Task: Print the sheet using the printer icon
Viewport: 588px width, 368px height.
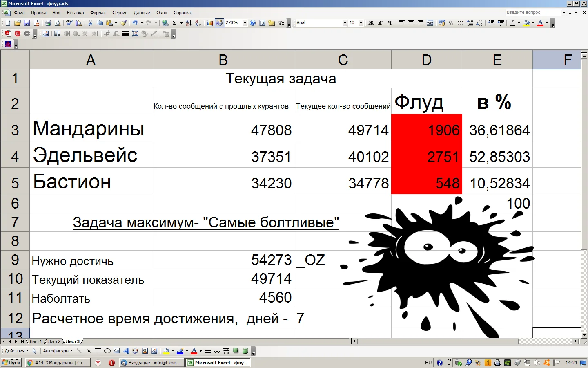Action: click(48, 23)
